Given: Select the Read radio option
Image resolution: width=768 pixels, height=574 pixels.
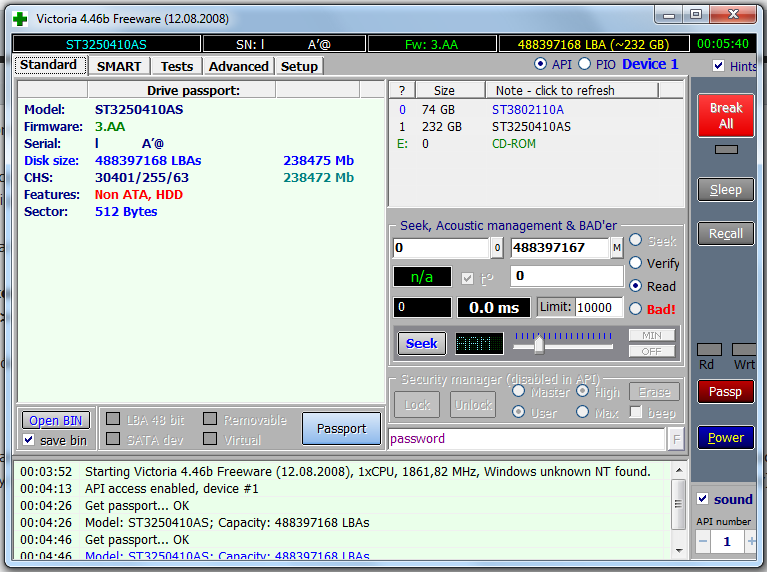Looking at the screenshot, I should 636,286.
